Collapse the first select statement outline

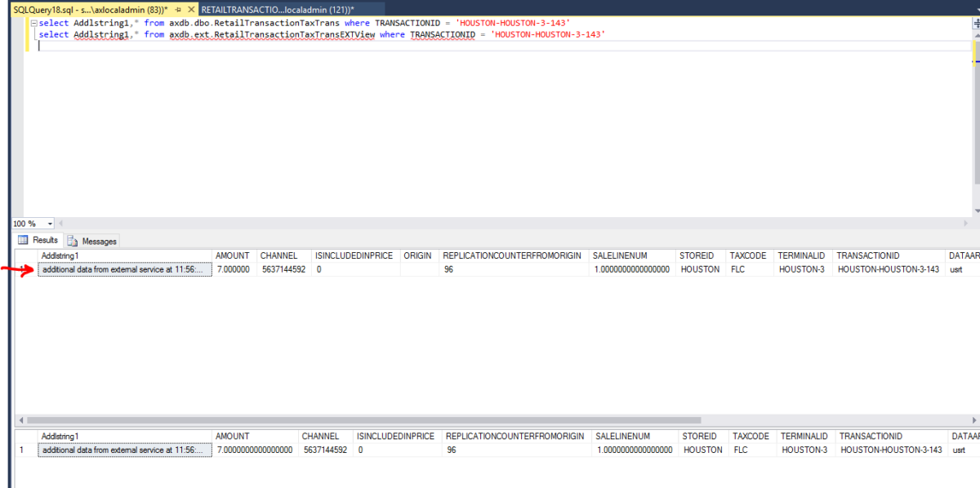tap(33, 24)
